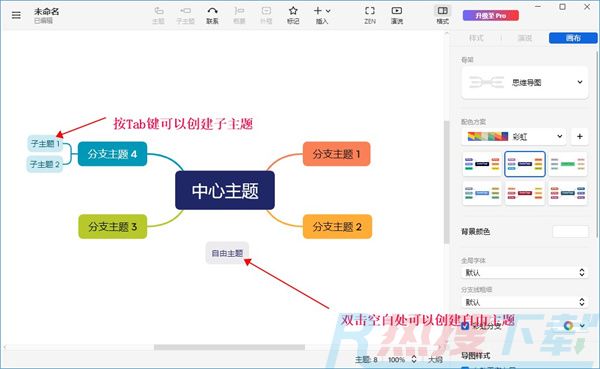Select the 自由主题 floating topic
The width and height of the screenshot is (600, 369).
tap(227, 253)
